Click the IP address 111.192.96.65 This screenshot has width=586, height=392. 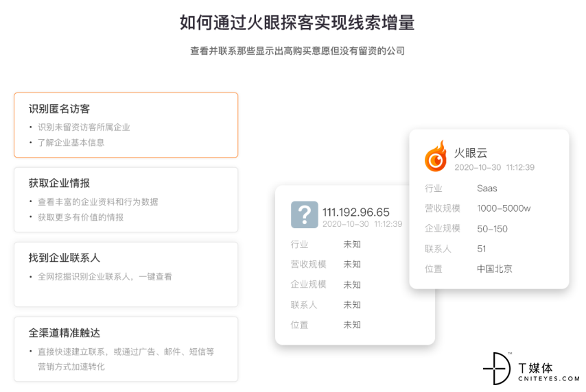coord(355,212)
